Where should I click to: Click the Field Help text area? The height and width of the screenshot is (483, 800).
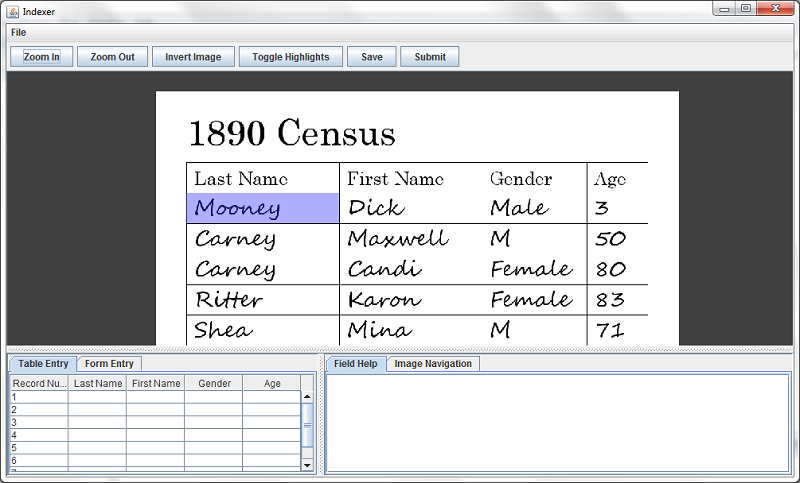click(x=558, y=423)
